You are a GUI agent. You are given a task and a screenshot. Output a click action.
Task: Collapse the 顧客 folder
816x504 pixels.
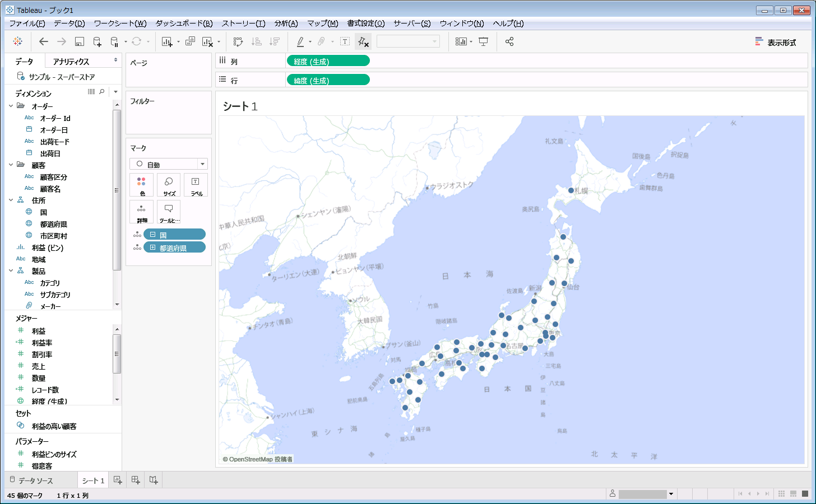[11, 165]
